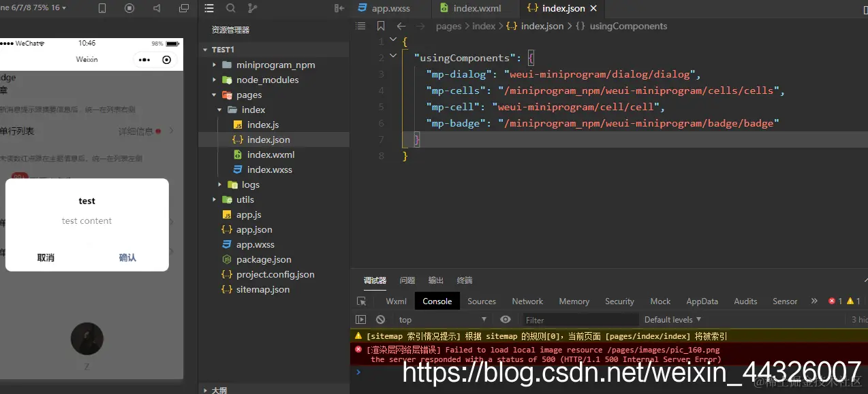Open the device model dropdown in simulator
868x394 pixels.
point(33,7)
